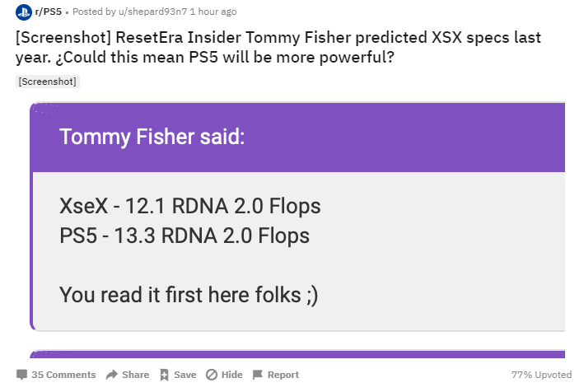Viewport: 584px width, 392px height.
Task: Click the "77% Upvoted" text
Action: pos(541,375)
